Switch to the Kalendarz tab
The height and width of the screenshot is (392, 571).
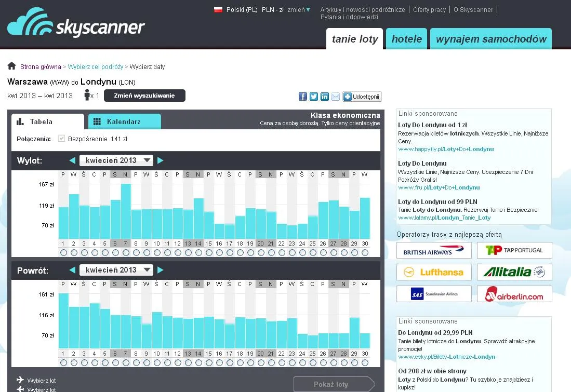point(125,121)
